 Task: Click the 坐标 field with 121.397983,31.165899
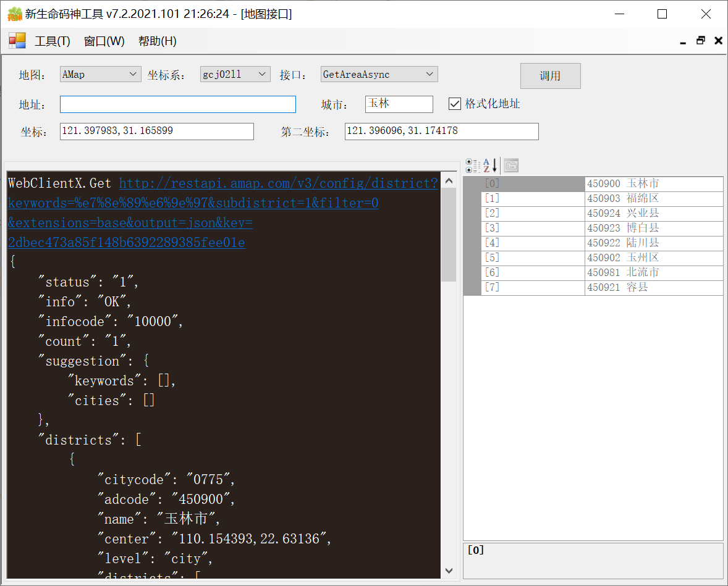click(x=157, y=132)
